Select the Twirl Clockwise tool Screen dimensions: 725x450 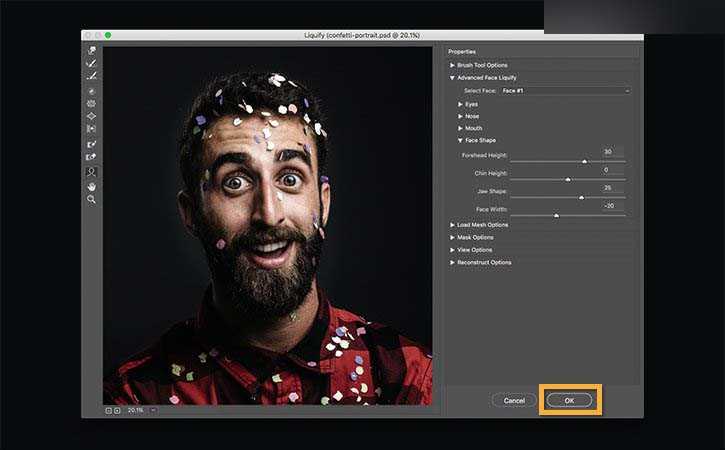(92, 91)
